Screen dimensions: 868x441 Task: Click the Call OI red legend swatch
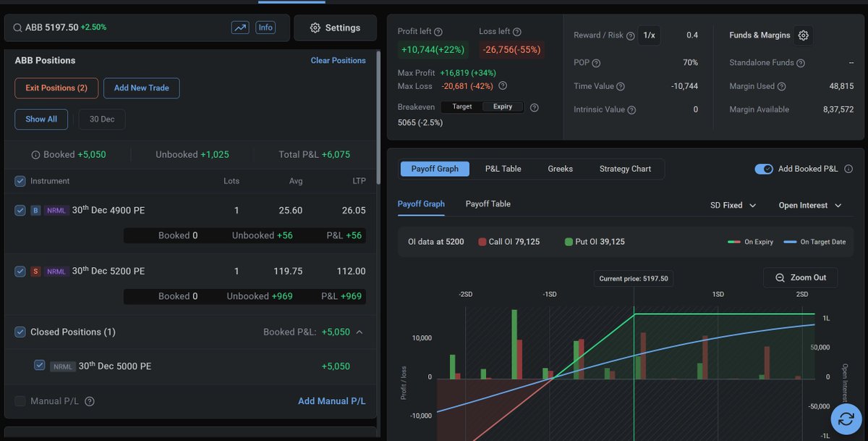482,242
